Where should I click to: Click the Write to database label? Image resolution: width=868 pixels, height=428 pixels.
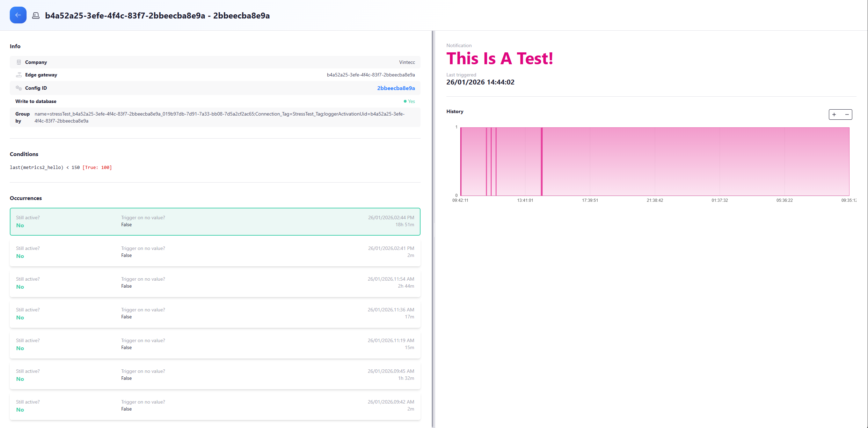coord(36,101)
